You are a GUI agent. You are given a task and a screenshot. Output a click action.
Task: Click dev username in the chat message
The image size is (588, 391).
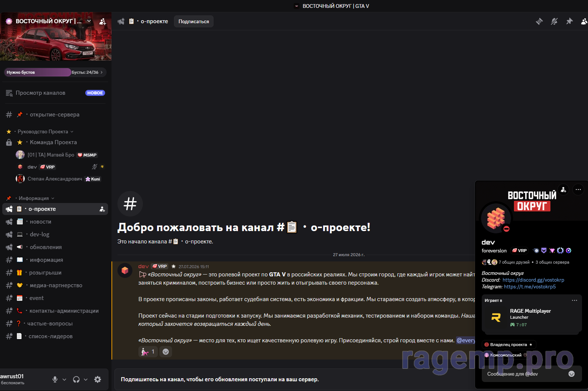point(143,266)
